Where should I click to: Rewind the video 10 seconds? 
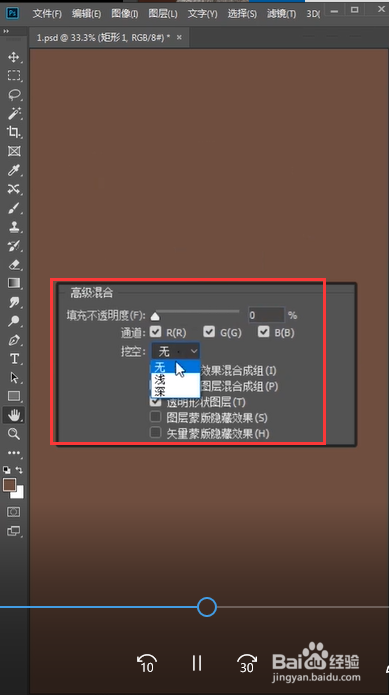pyautogui.click(x=147, y=663)
